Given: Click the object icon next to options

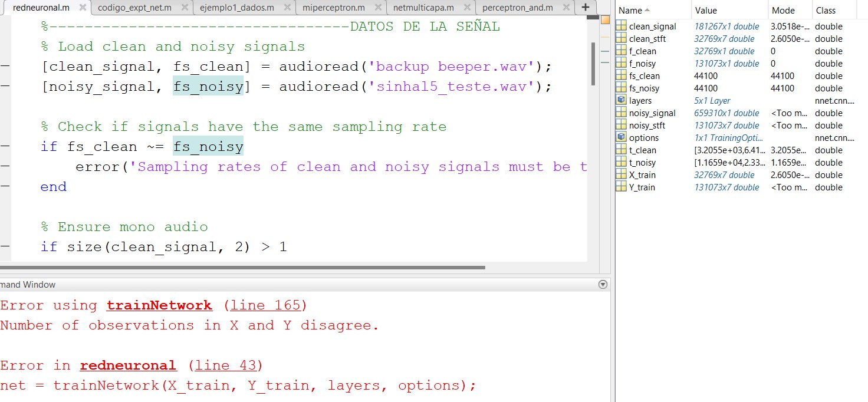Looking at the screenshot, I should pos(622,137).
